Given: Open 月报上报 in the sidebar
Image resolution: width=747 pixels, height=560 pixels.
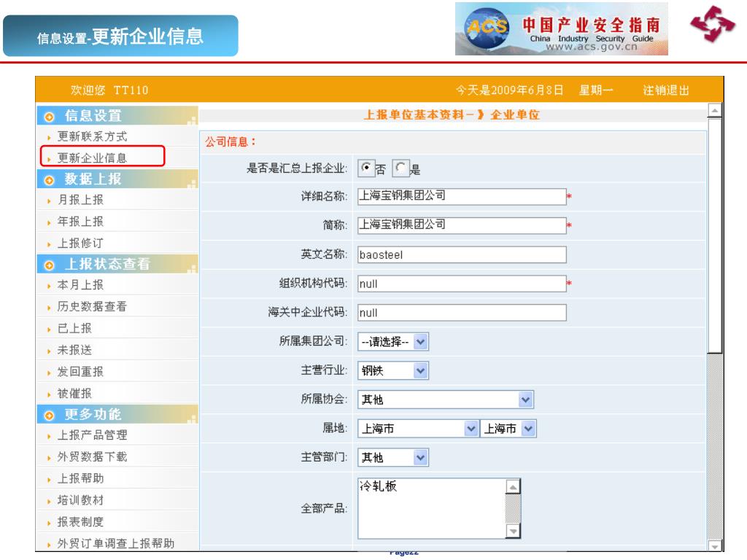Looking at the screenshot, I should [x=80, y=200].
